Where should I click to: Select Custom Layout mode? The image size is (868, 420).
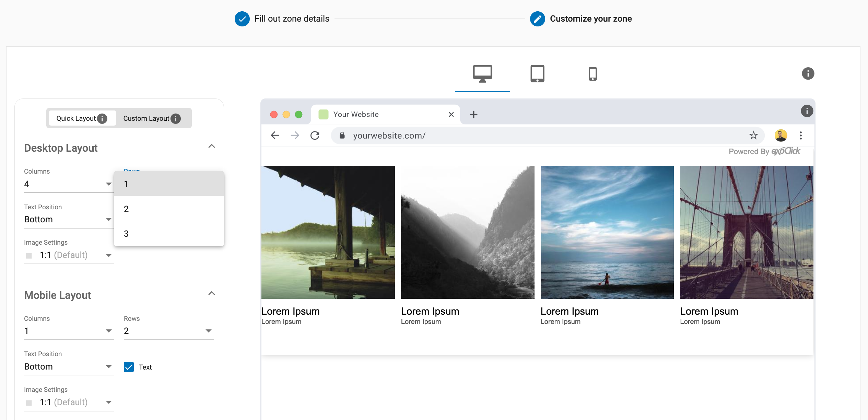click(x=146, y=119)
